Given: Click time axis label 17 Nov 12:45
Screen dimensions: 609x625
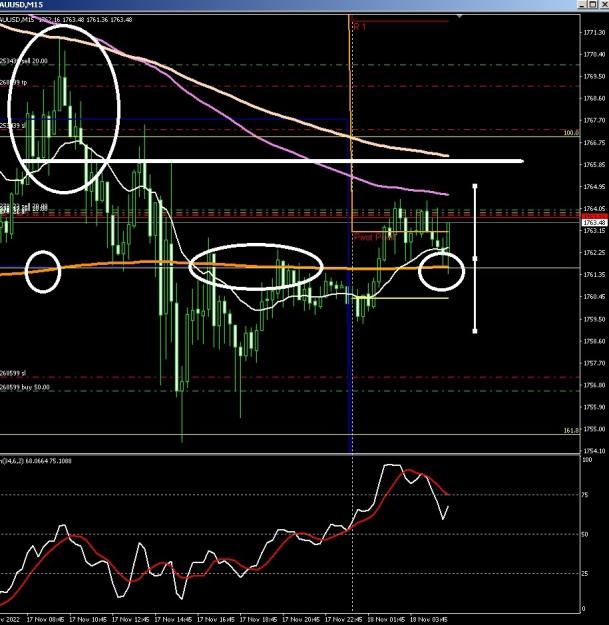Looking at the screenshot, I should [131, 619].
